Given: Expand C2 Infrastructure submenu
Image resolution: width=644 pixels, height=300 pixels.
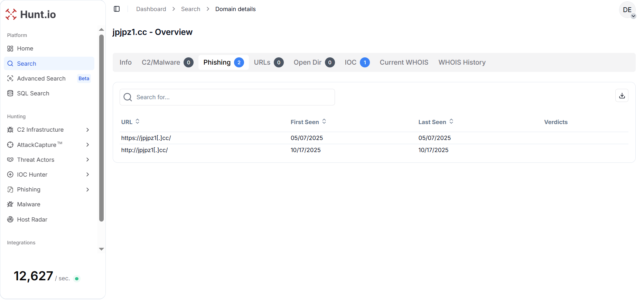Looking at the screenshot, I should click(48, 130).
